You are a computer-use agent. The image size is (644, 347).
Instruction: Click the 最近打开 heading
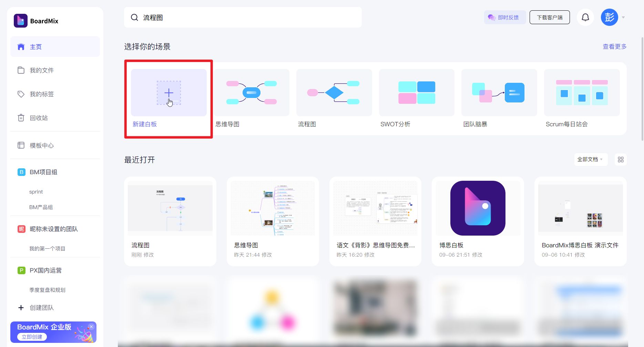tap(140, 160)
